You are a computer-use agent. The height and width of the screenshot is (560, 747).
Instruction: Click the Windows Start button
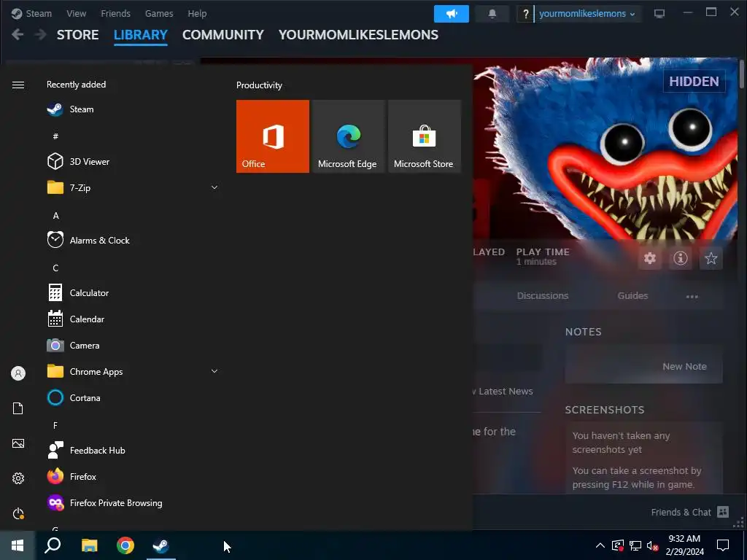click(x=18, y=545)
